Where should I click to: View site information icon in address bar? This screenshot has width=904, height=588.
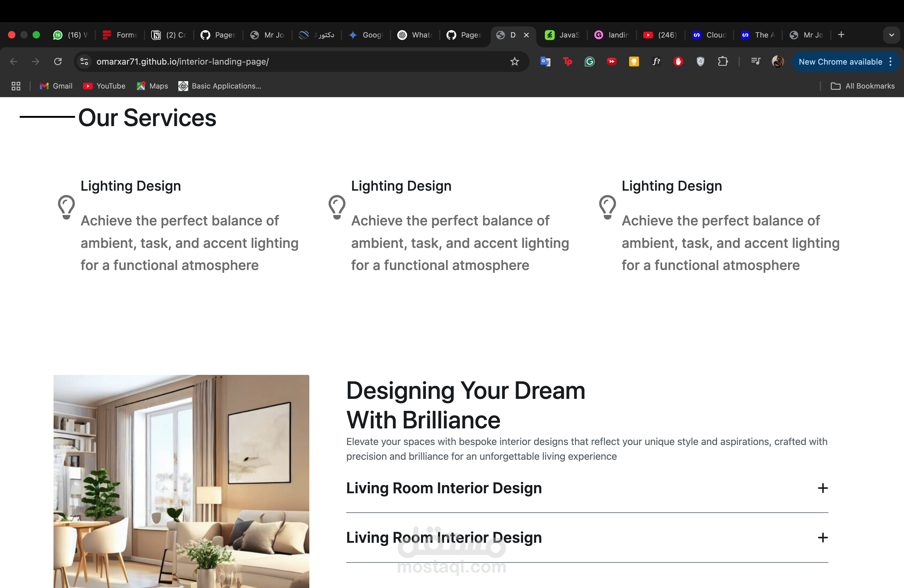[84, 62]
